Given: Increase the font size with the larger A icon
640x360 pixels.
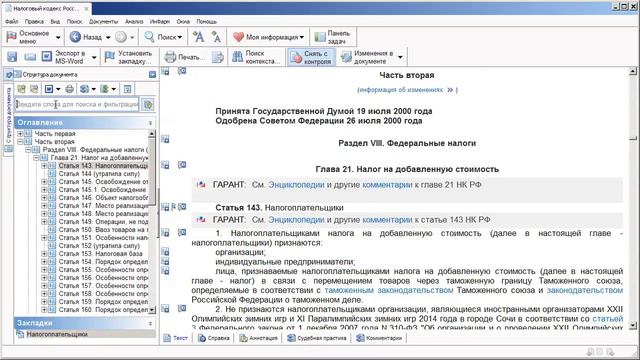Looking at the screenshot, I should pyautogui.click(x=198, y=37).
